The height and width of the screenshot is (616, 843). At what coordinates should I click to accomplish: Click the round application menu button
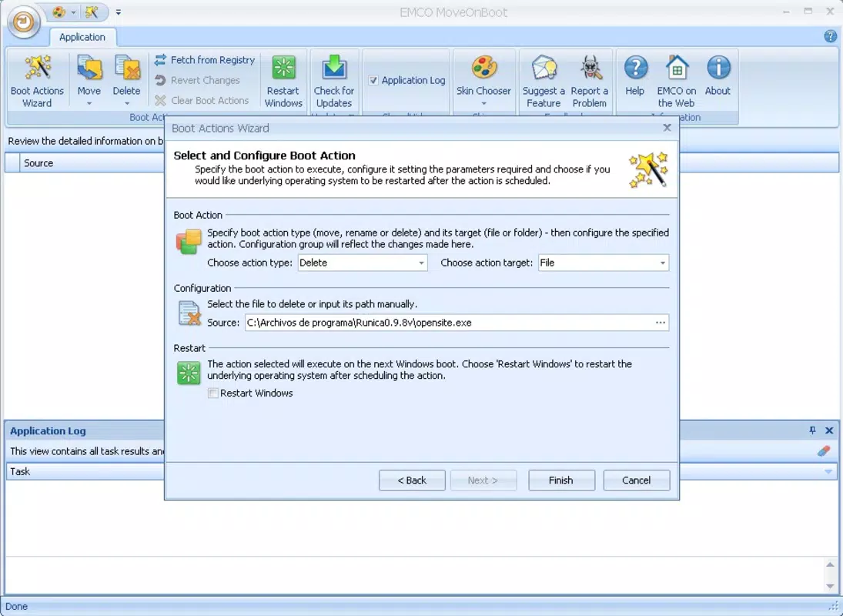(23, 22)
